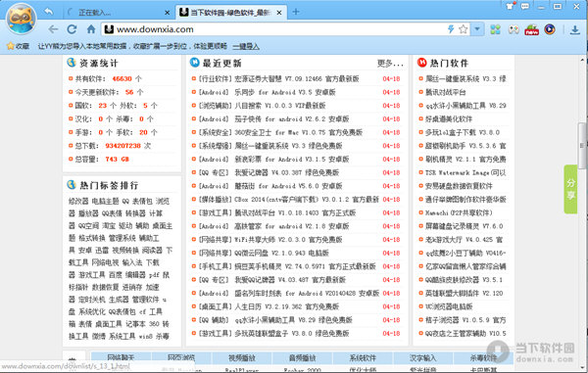Open the home page via house icon
The width and height of the screenshot is (588, 373).
(x=91, y=29)
